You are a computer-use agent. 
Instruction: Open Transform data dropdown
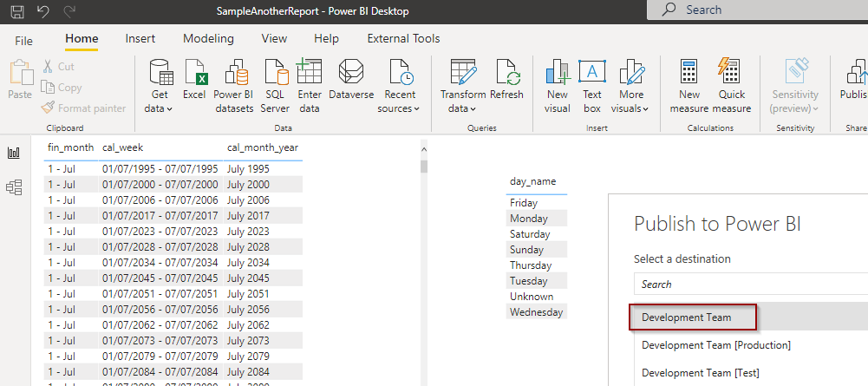click(x=463, y=87)
